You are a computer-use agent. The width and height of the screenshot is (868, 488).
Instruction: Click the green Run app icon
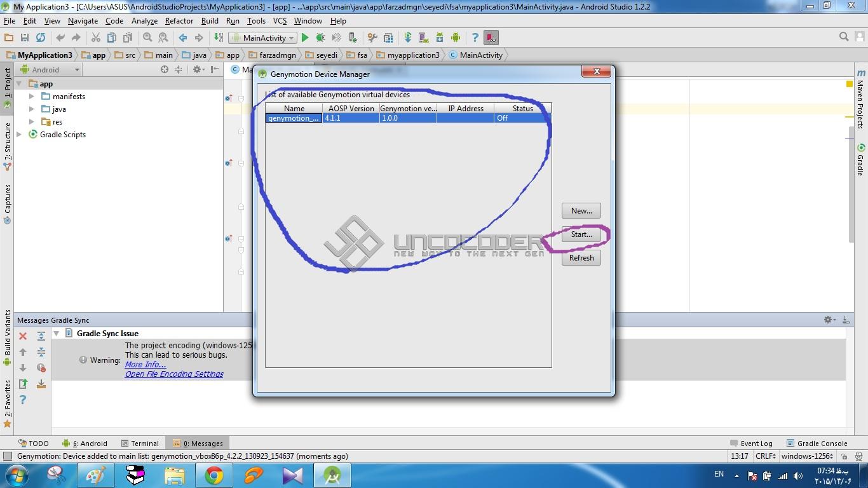(x=305, y=37)
